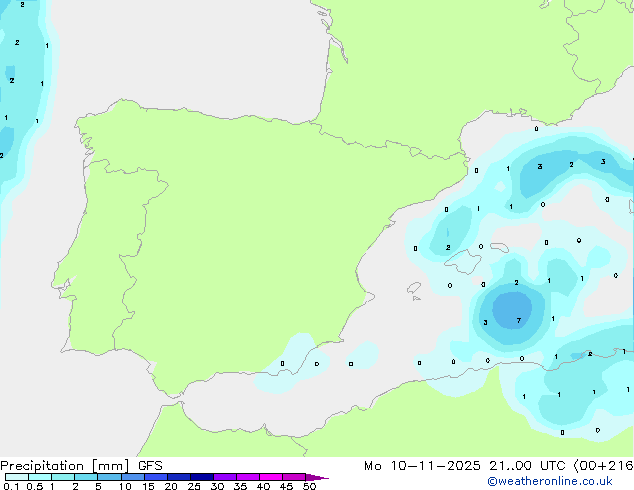Pick the 20–25 mm legend swatch

[x=179, y=477]
